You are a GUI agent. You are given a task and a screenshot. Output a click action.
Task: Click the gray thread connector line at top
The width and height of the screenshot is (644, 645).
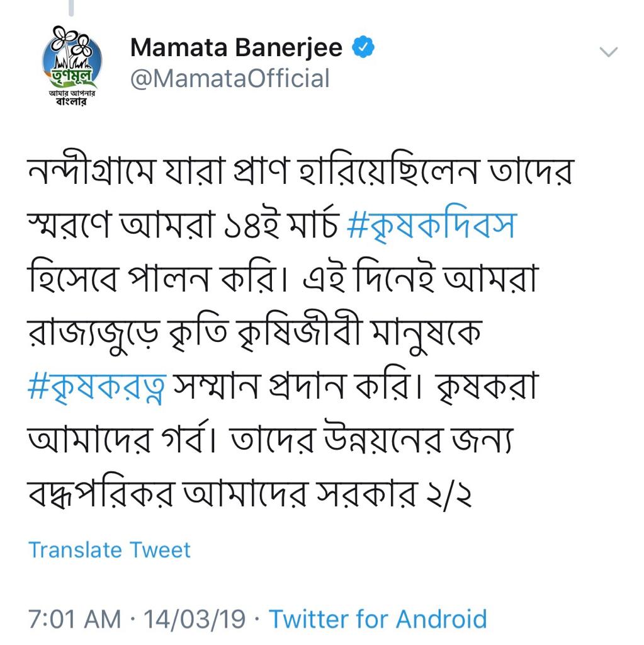71,8
